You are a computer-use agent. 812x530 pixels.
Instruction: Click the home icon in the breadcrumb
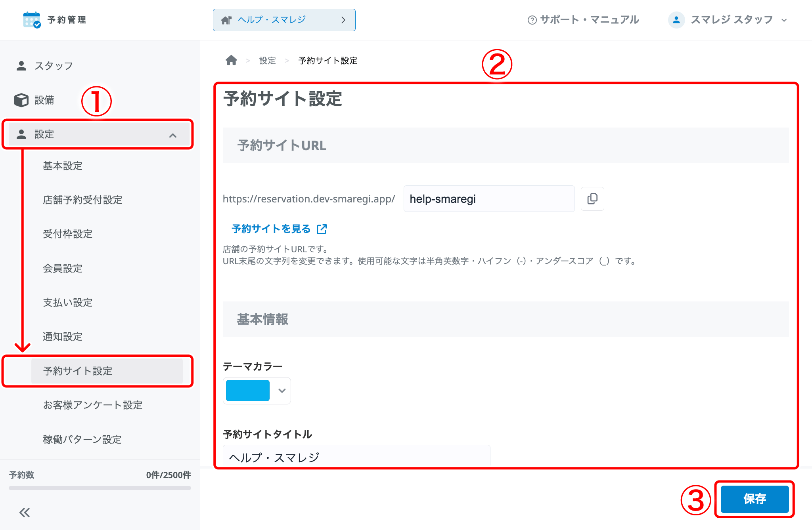(231, 60)
